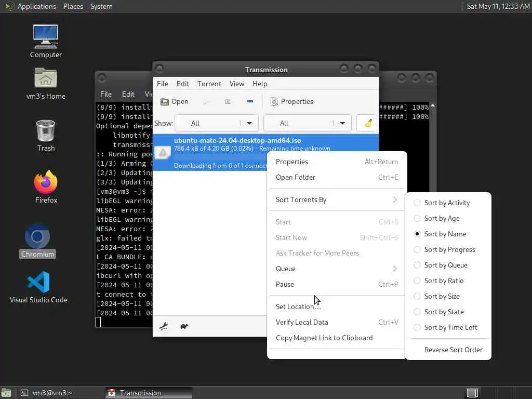Choose Set Location in the context menu
This screenshot has height=399, width=532.
[x=336, y=307]
